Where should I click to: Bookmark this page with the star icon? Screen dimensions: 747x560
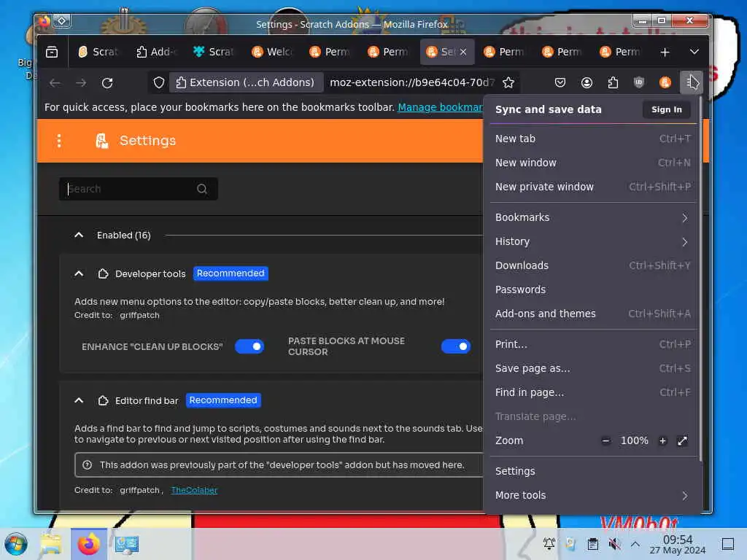point(508,82)
